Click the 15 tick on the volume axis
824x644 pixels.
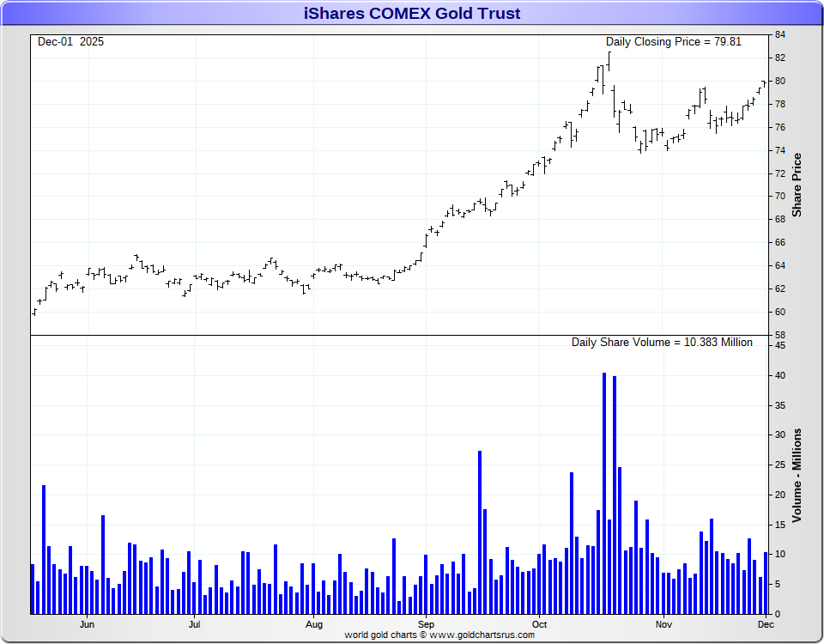pyautogui.click(x=780, y=525)
